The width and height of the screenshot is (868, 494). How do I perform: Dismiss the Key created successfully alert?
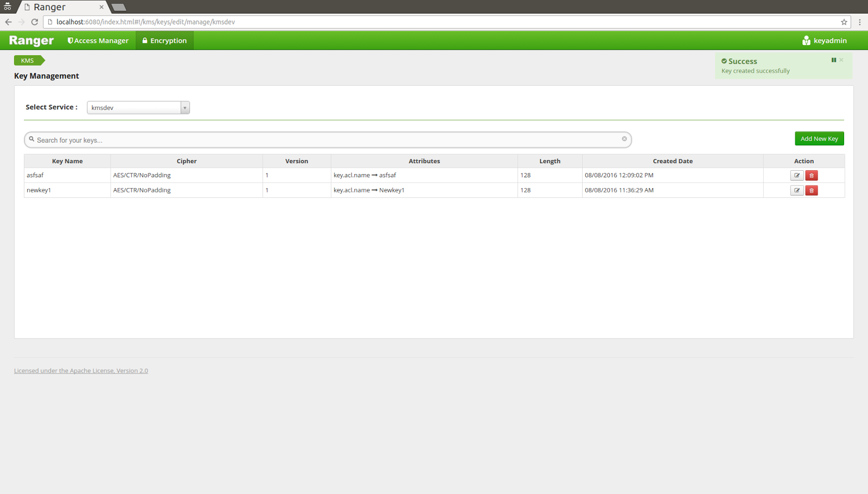[x=840, y=60]
